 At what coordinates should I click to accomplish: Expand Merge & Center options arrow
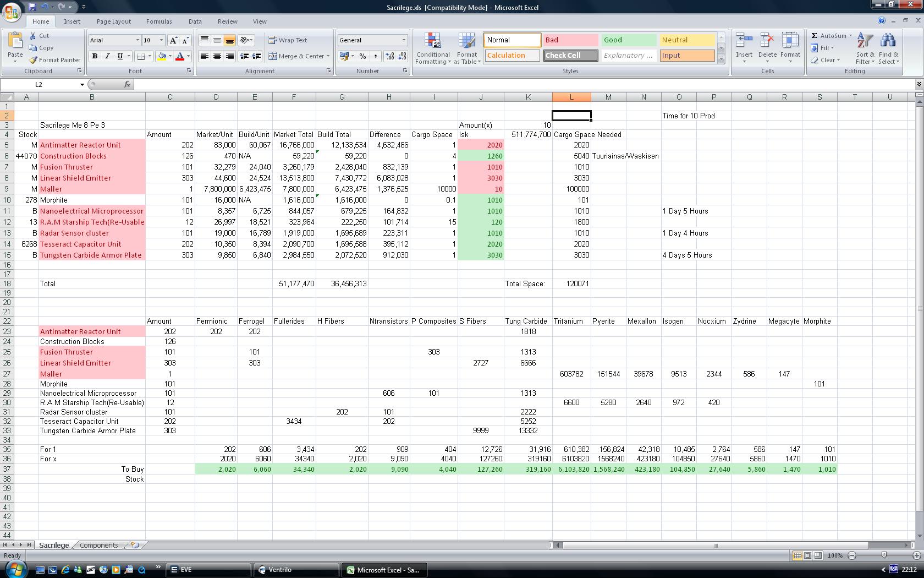click(328, 56)
